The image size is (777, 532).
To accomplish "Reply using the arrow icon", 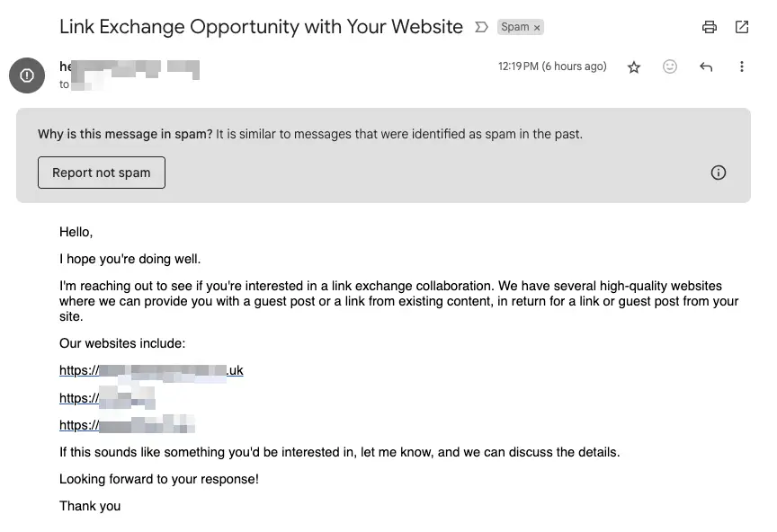I will click(x=706, y=66).
